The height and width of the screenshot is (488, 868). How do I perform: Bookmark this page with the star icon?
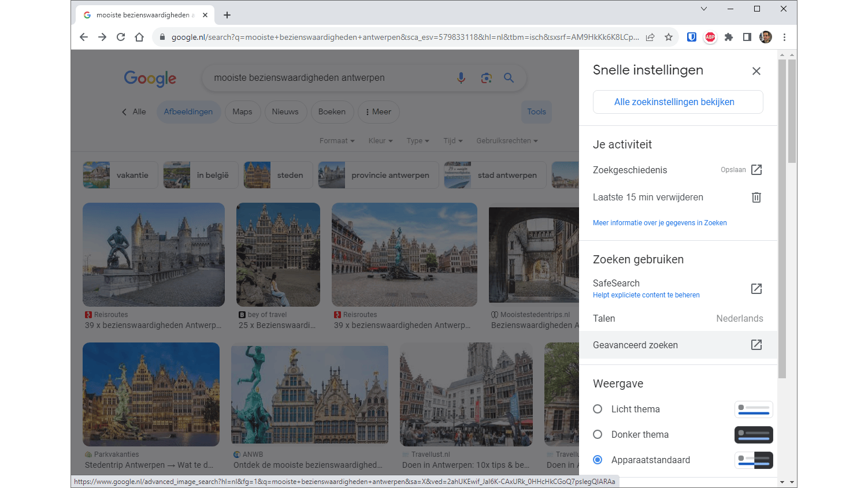point(669,37)
